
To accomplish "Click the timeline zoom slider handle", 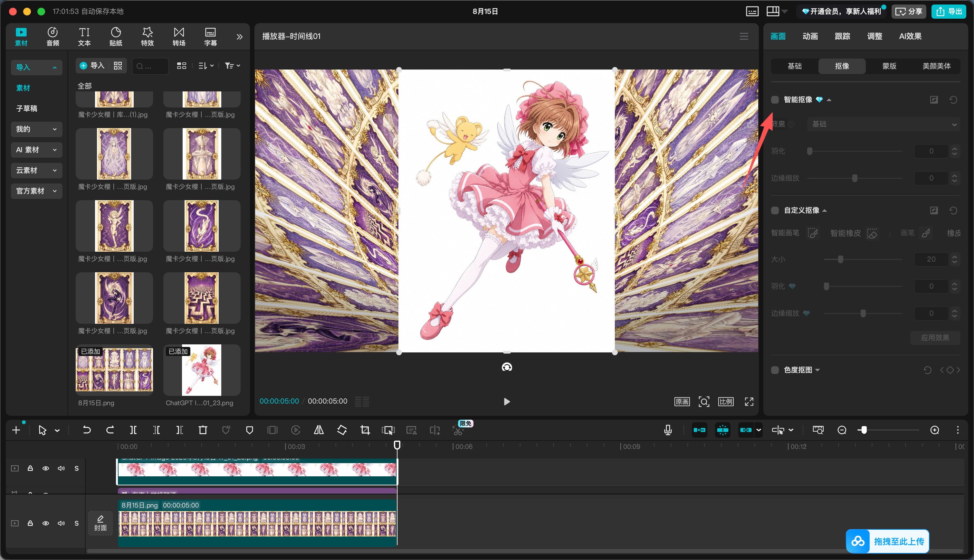I will 864,430.
